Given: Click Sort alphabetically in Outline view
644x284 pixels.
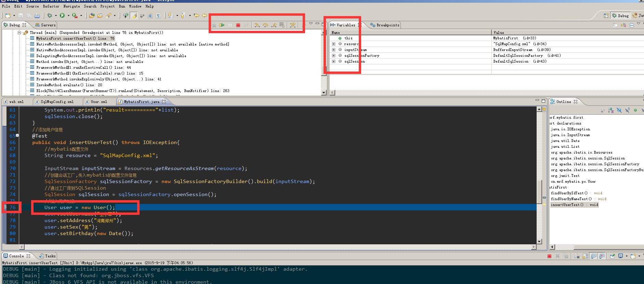Looking at the screenshot, I should 611,110.
